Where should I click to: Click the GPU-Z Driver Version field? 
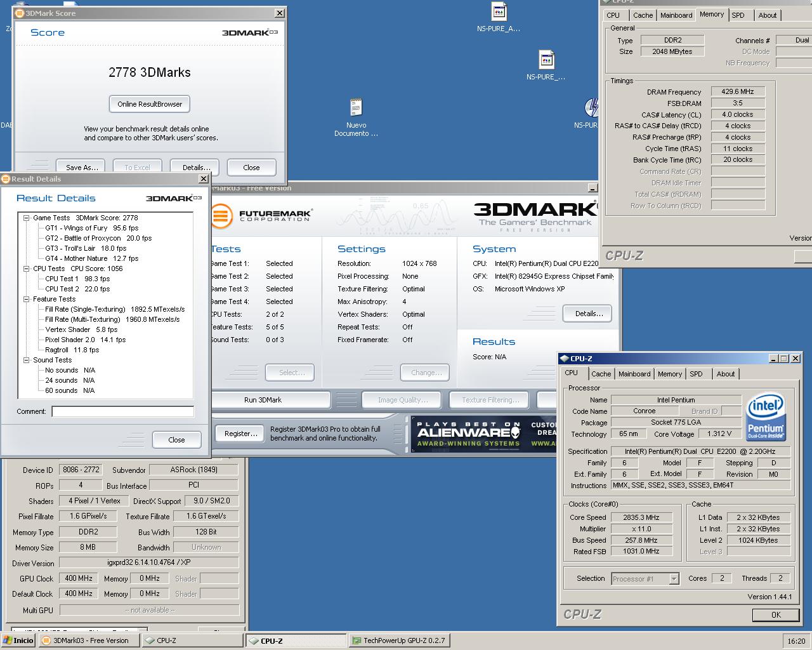(x=149, y=562)
